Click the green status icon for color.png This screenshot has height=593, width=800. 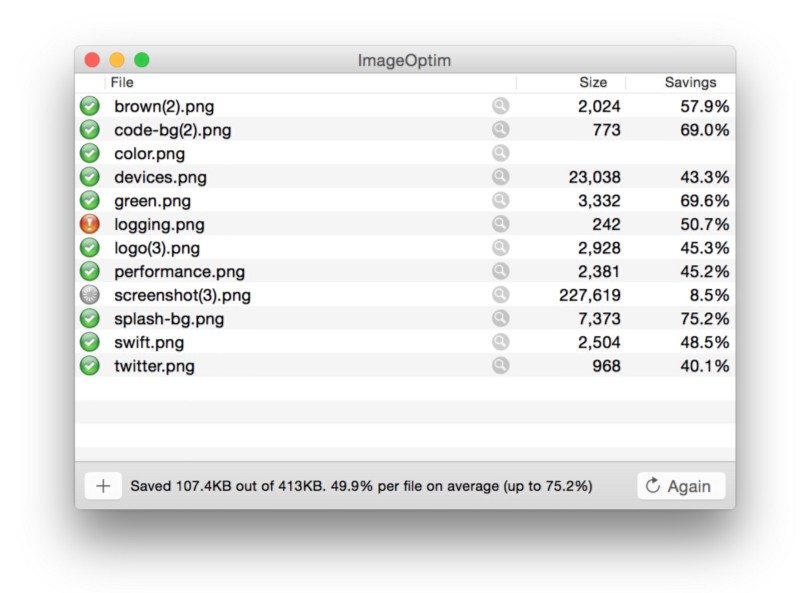(x=90, y=153)
